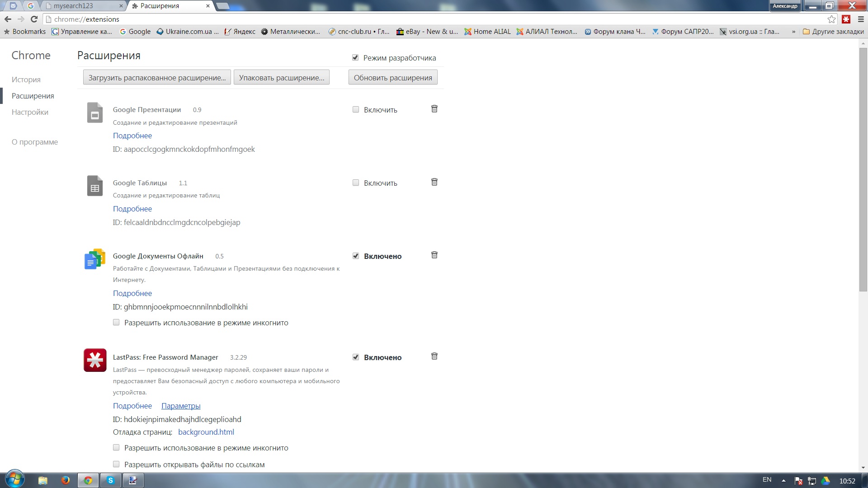The height and width of the screenshot is (488, 868).
Task: Open LastPass background.html debug link
Action: point(206,432)
